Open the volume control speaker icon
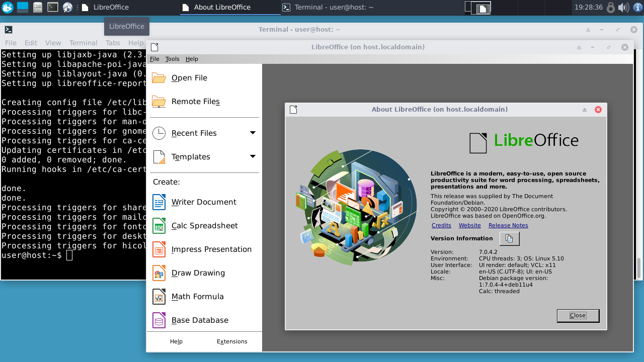The image size is (644, 362). [623, 7]
